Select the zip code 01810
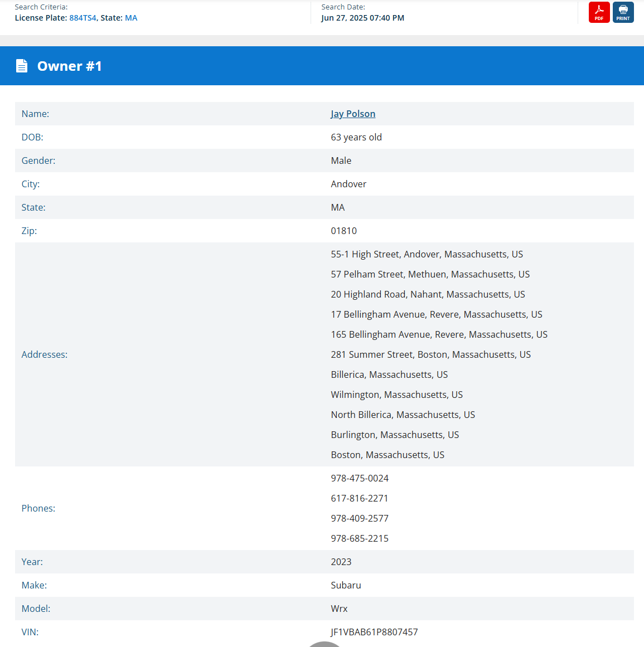Viewport: 644px width, 647px height. coord(344,231)
